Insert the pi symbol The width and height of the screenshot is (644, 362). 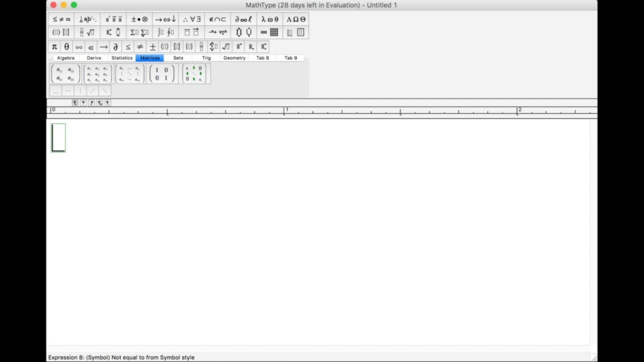pyautogui.click(x=54, y=47)
